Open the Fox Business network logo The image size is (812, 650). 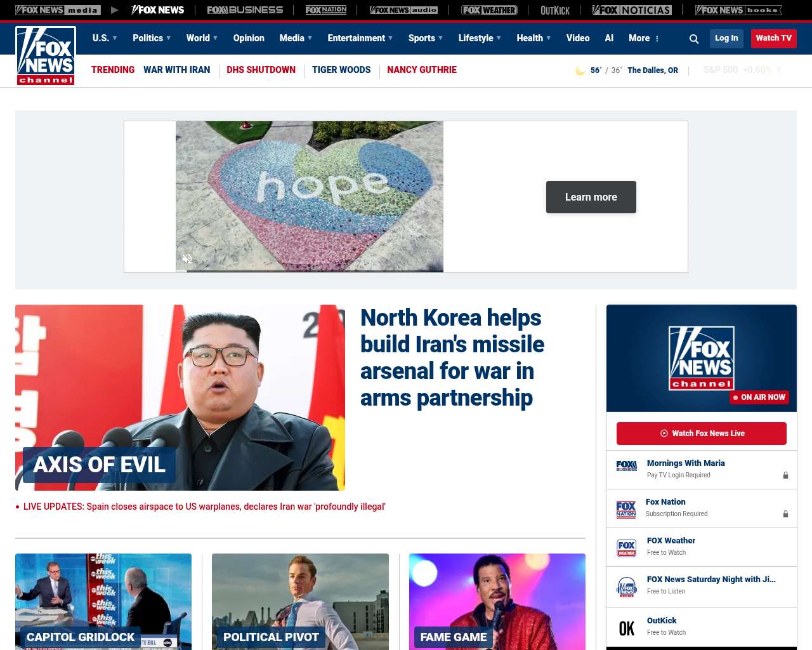tap(245, 10)
